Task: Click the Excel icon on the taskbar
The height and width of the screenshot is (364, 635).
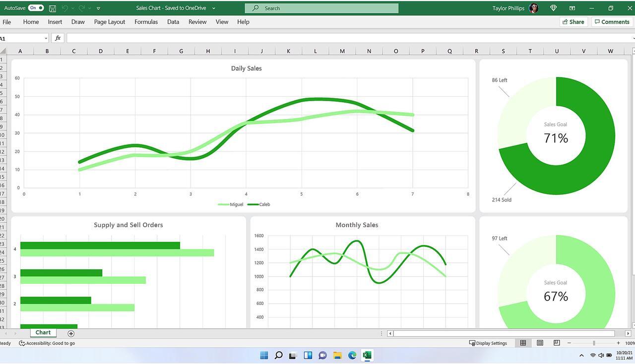Action: click(x=367, y=355)
